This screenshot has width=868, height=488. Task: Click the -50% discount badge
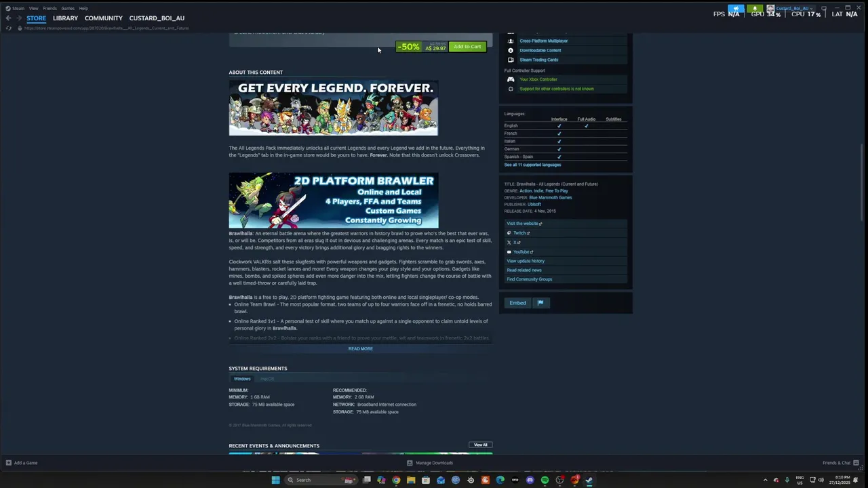pos(408,47)
